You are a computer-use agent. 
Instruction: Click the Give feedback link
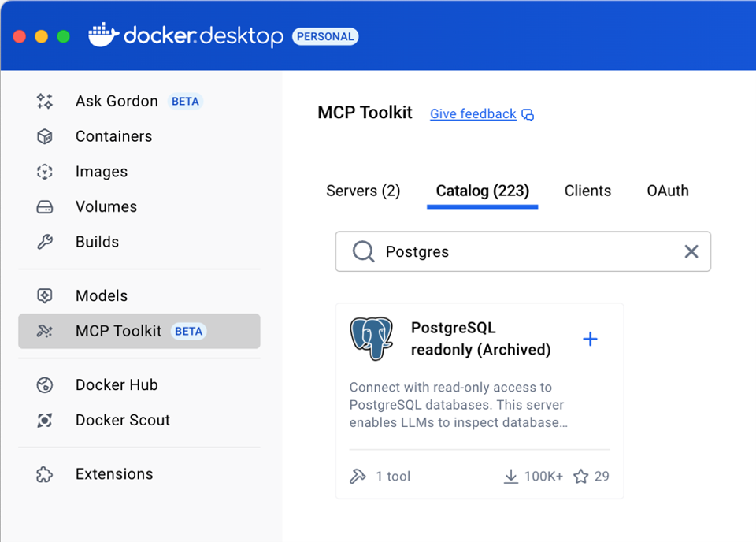473,113
